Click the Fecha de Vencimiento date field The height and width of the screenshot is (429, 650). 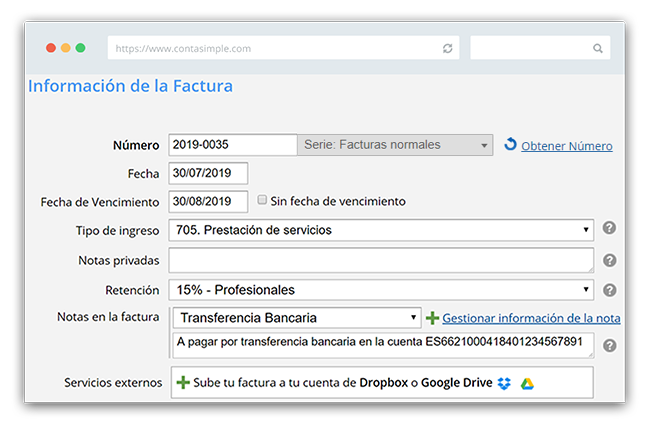(x=208, y=201)
